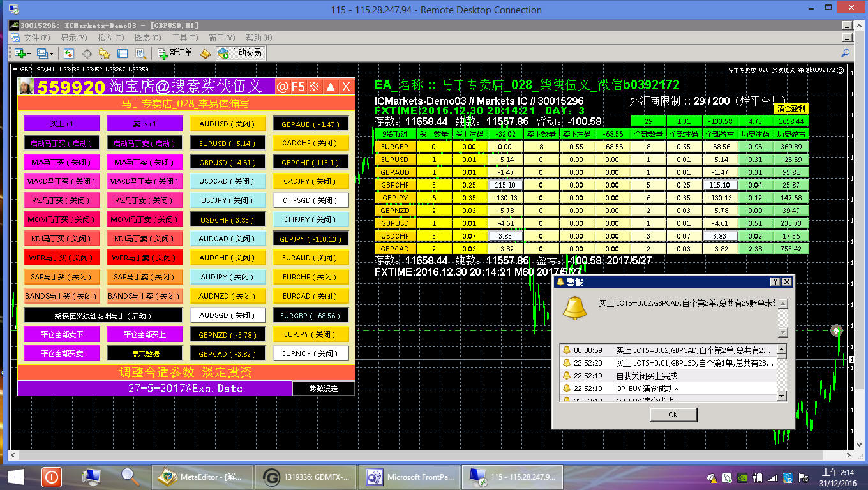This screenshot has width=868, height=490.
Task: Open the magnifier app on taskbar
Action: point(130,476)
